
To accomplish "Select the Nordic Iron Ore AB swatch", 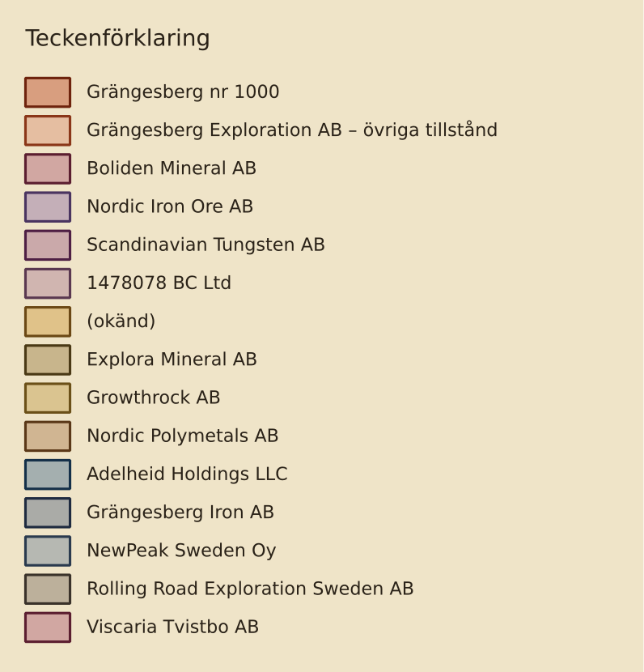I will [x=48, y=207].
